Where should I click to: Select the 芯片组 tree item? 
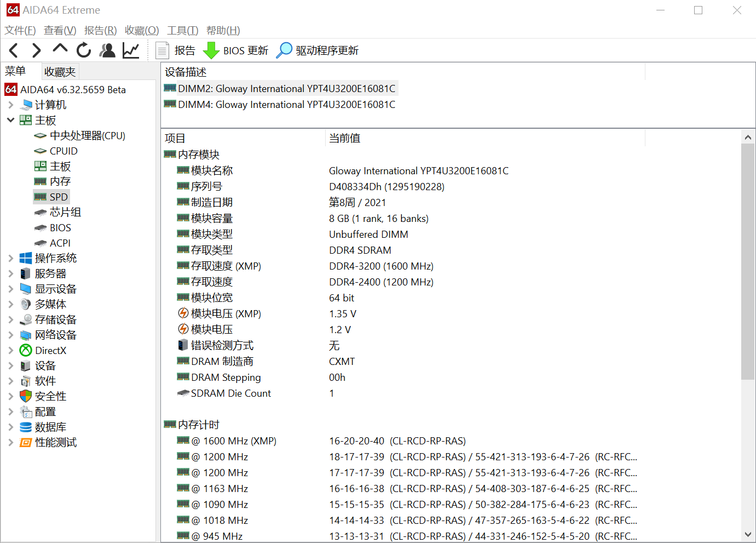tap(65, 212)
